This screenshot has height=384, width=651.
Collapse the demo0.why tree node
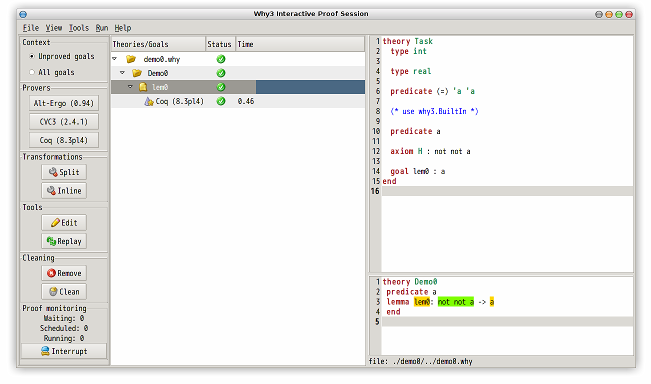tap(115, 59)
